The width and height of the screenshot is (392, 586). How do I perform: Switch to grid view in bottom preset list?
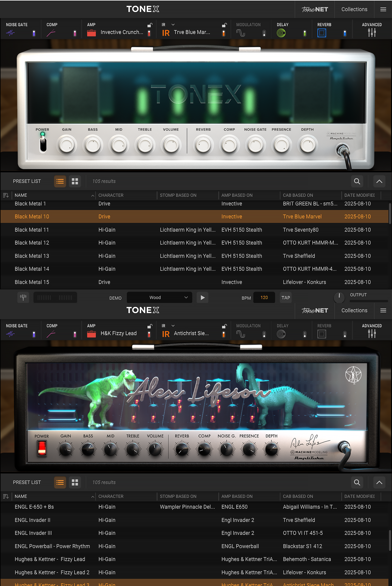coord(75,483)
